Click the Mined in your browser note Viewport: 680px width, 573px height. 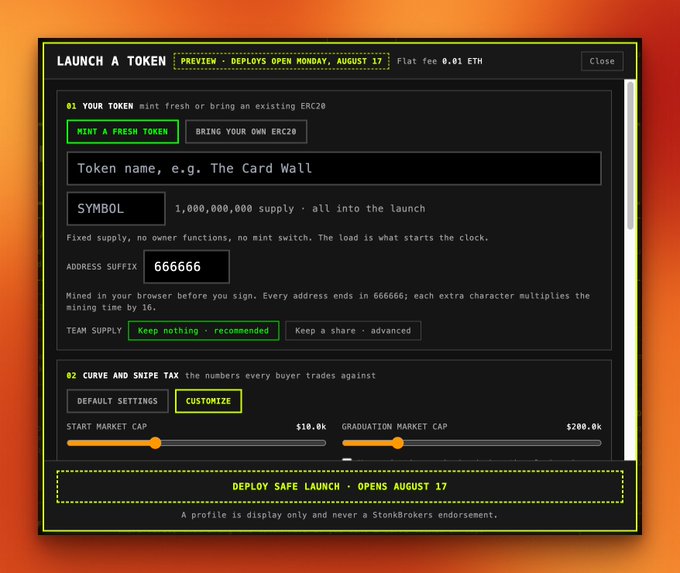click(x=328, y=301)
